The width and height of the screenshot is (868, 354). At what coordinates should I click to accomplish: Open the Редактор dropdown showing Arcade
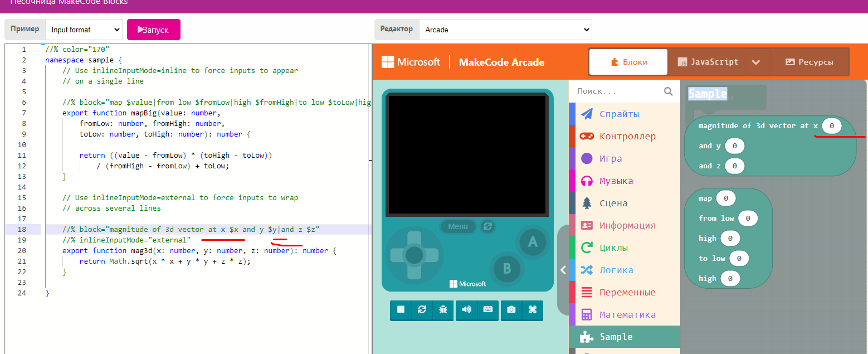(505, 30)
